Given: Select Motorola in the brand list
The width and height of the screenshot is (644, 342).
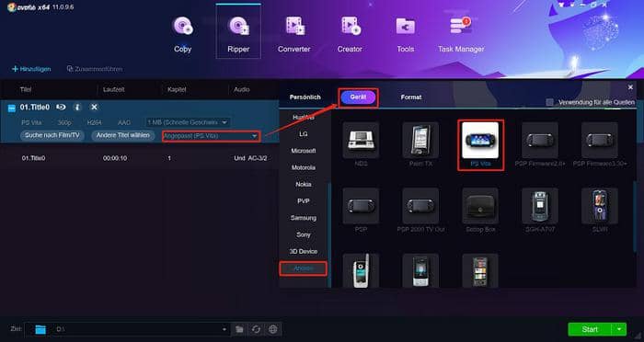Looking at the screenshot, I should [304, 168].
